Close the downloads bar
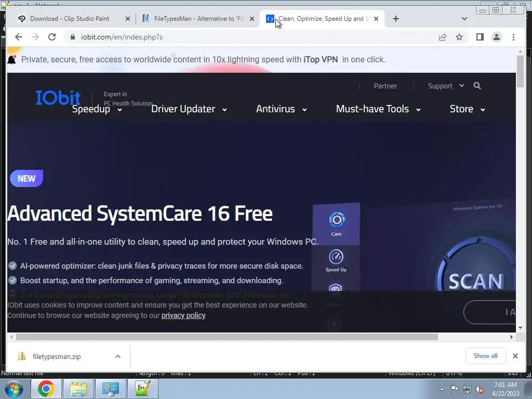This screenshot has height=399, width=532. click(515, 356)
